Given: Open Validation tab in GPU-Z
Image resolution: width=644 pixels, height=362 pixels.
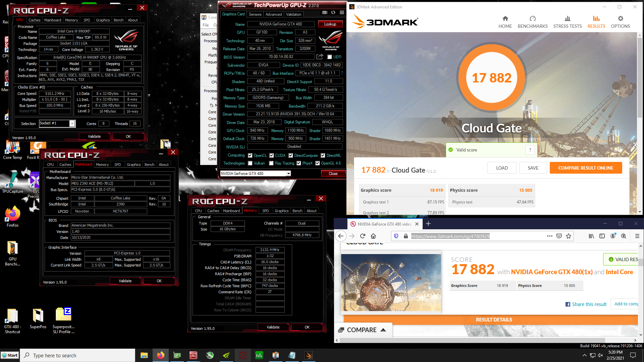Looking at the screenshot, I should 293,14.
